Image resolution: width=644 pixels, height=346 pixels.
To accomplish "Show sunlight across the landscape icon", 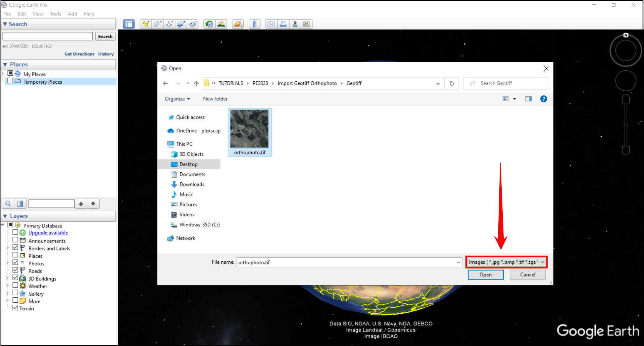I will pos(221,24).
